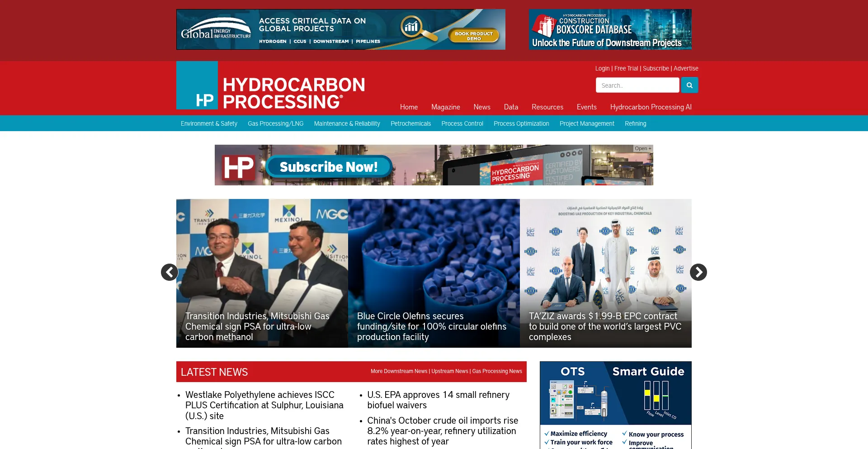Select the Refining topic tab
The image size is (868, 449).
point(635,123)
